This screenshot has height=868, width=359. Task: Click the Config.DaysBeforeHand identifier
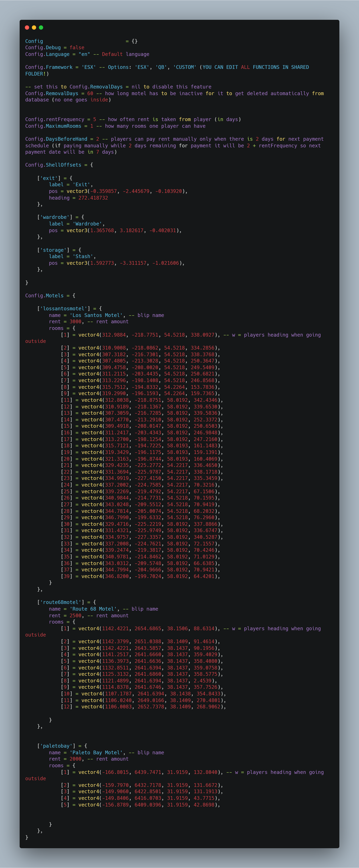point(56,139)
